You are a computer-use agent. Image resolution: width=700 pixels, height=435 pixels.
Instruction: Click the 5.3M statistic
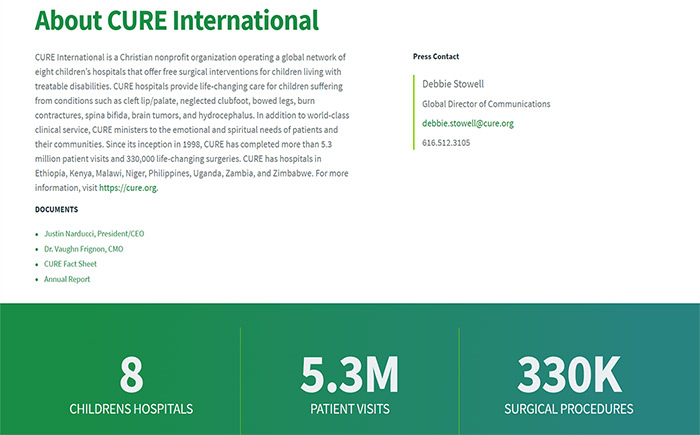click(x=350, y=374)
